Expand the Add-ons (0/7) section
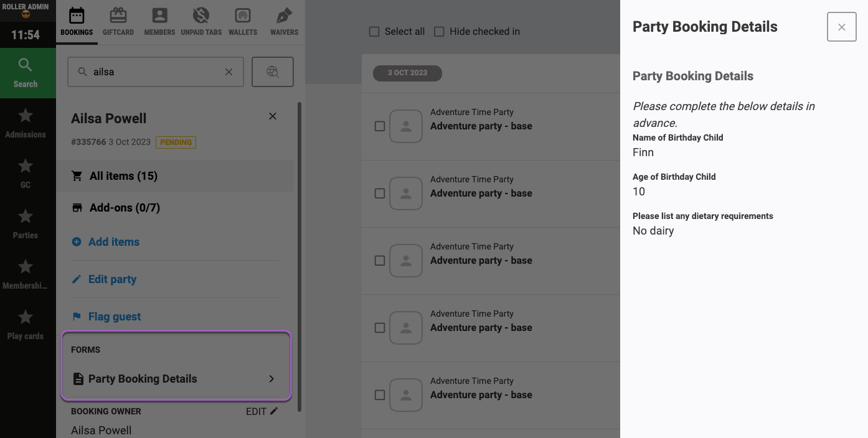This screenshot has height=438, width=868. (175, 208)
